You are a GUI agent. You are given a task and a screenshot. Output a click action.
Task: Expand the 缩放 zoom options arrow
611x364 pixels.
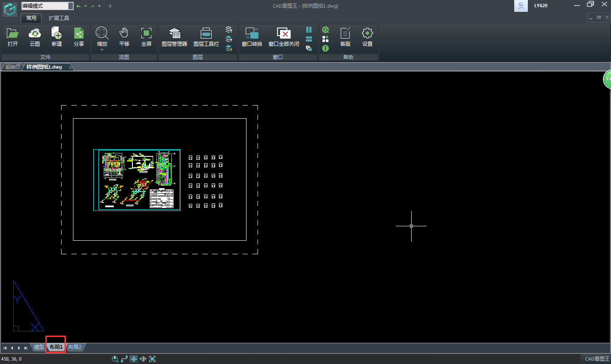pyautogui.click(x=102, y=50)
